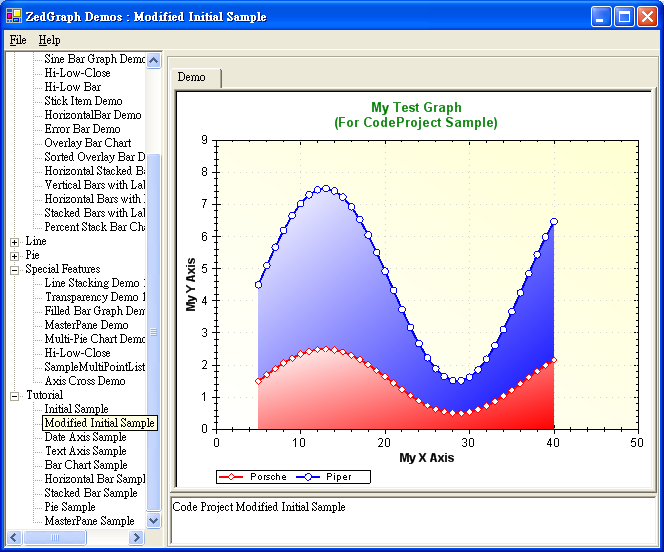
Task: Select MasterPane Sample item
Action: [x=89, y=520]
